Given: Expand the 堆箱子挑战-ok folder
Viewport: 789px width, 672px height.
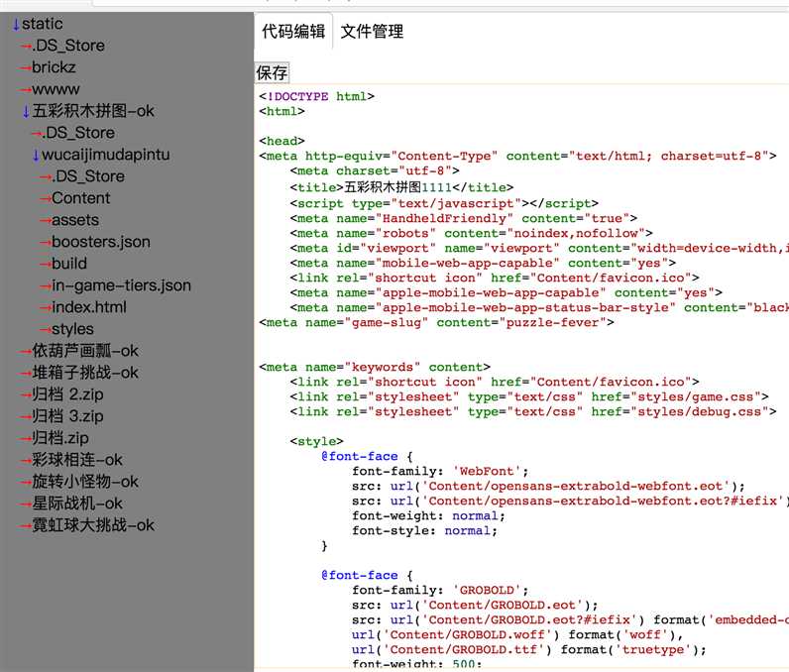Looking at the screenshot, I should [85, 373].
